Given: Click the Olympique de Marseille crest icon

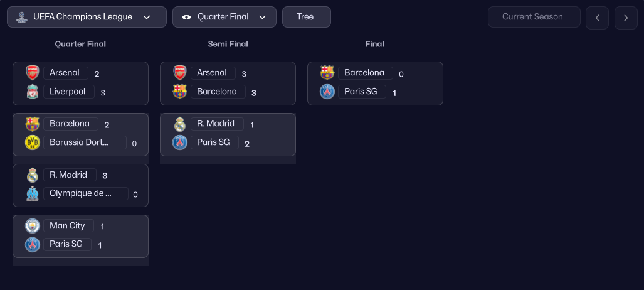Looking at the screenshot, I should (x=33, y=194).
